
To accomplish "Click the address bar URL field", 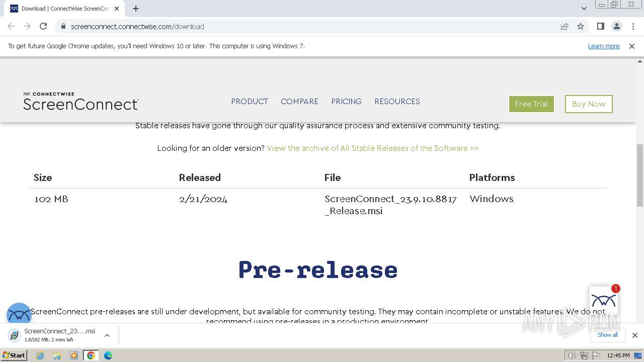I will [x=307, y=26].
